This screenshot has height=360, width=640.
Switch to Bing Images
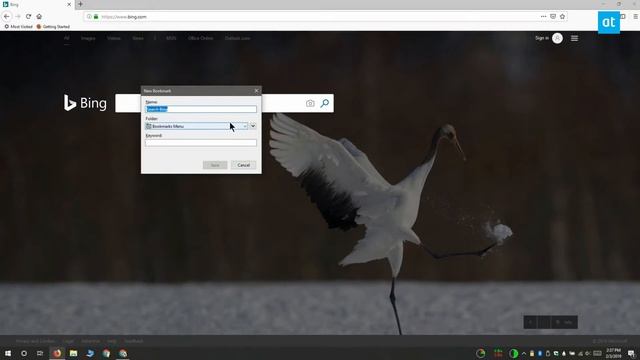point(88,38)
